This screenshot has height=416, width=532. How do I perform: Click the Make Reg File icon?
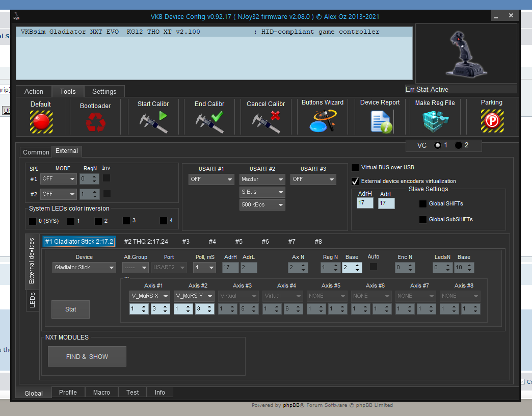(435, 121)
